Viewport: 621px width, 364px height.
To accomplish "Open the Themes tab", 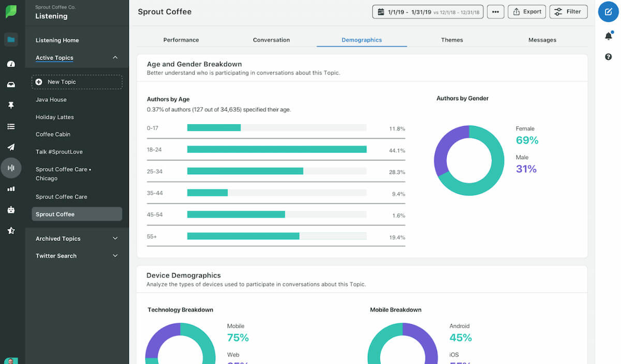I will (x=452, y=40).
